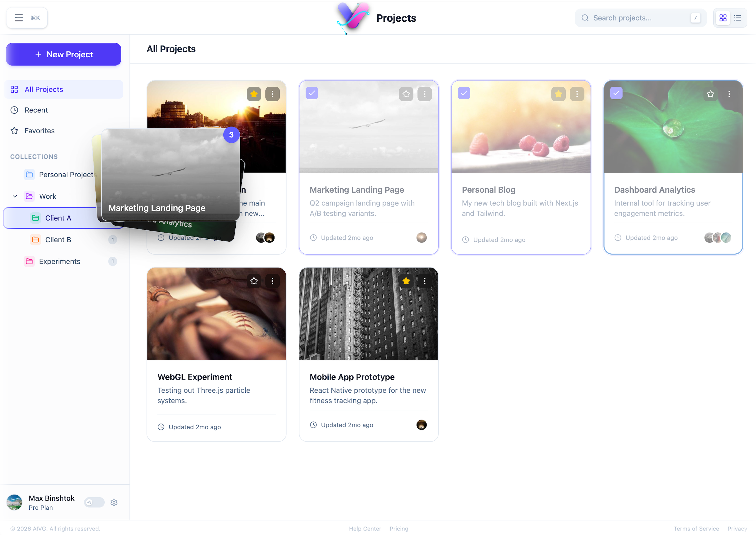Image resolution: width=756 pixels, height=535 pixels.
Task: Click collaborator avatar on Mobile App Prototype card
Action: click(x=421, y=425)
